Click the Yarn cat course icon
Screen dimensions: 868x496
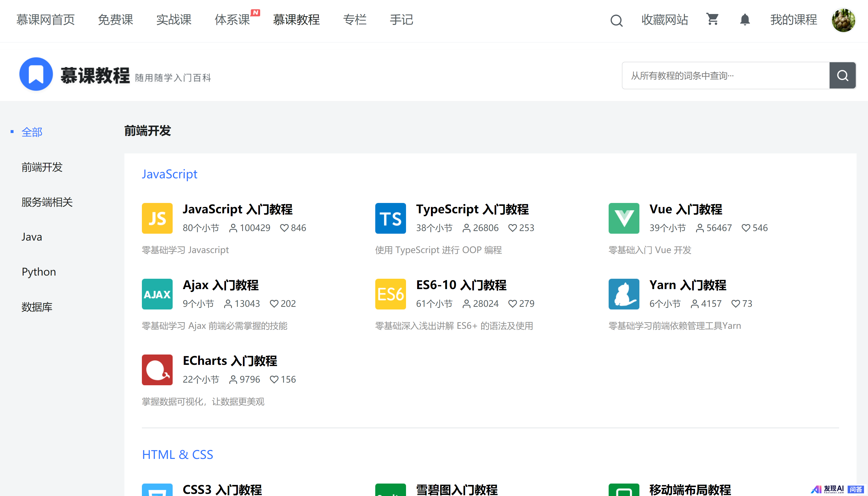pyautogui.click(x=623, y=294)
